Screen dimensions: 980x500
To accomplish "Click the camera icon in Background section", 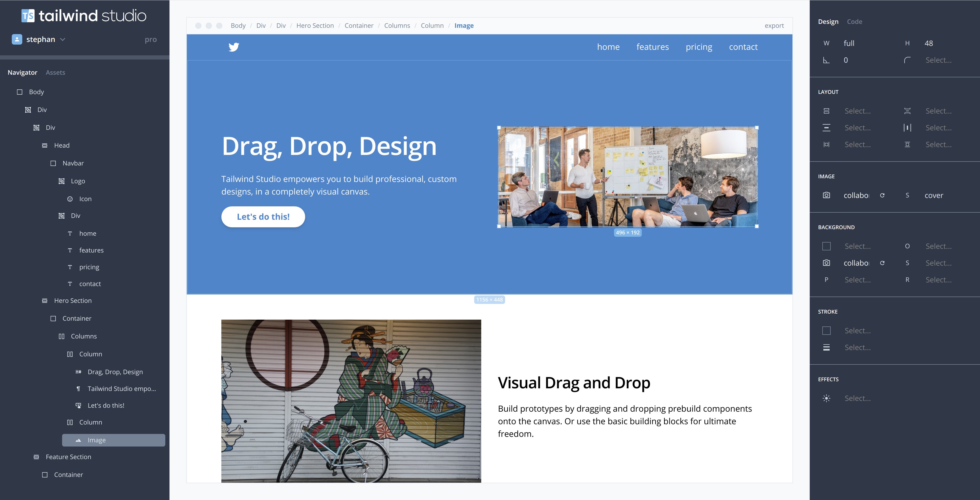I will 826,263.
